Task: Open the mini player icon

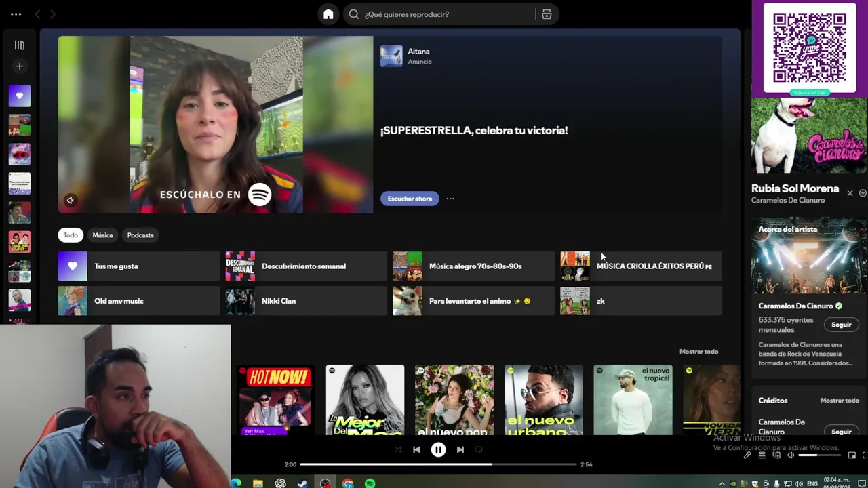Action: point(852,455)
